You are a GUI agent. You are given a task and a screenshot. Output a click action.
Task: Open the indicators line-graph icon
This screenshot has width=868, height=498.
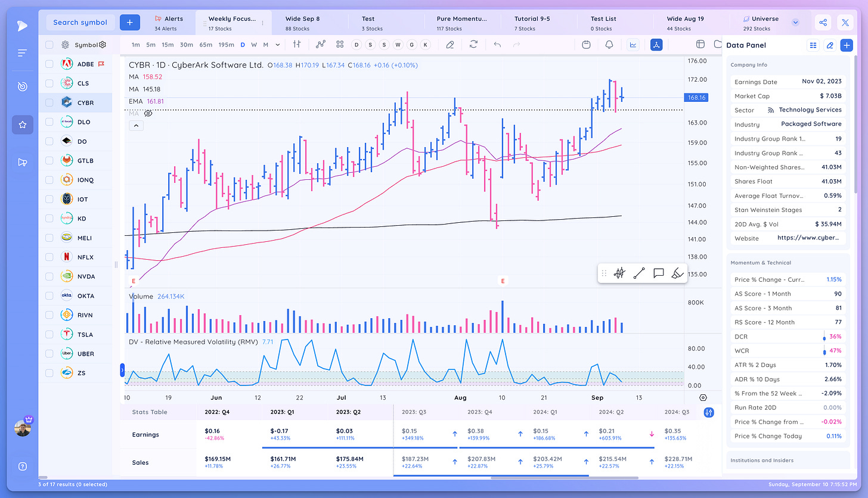click(321, 44)
